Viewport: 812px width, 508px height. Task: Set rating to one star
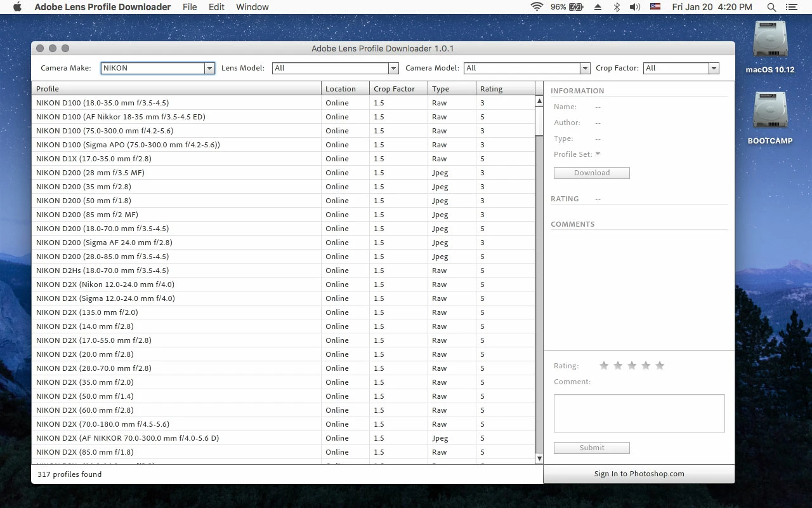pos(604,365)
